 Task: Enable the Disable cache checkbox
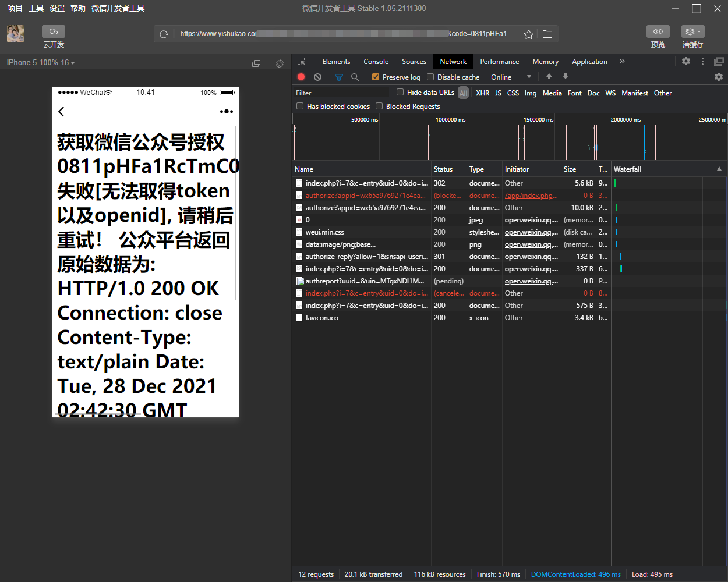[430, 77]
